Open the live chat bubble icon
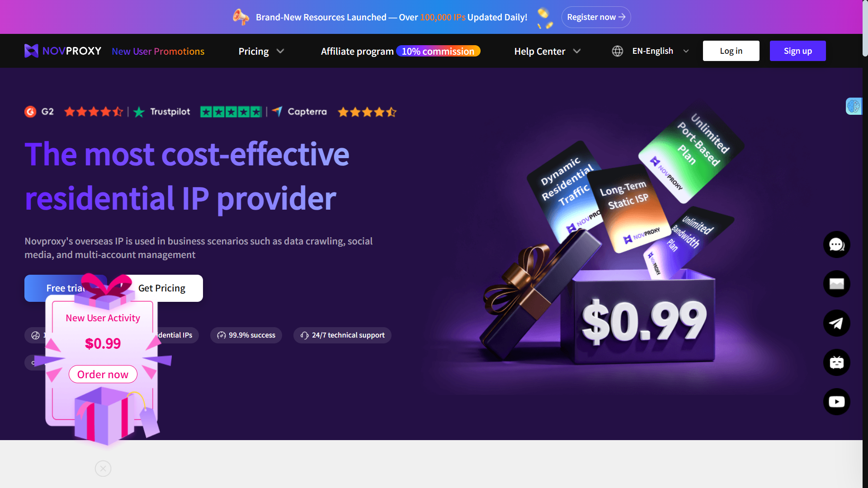The height and width of the screenshot is (488, 868). [x=836, y=244]
